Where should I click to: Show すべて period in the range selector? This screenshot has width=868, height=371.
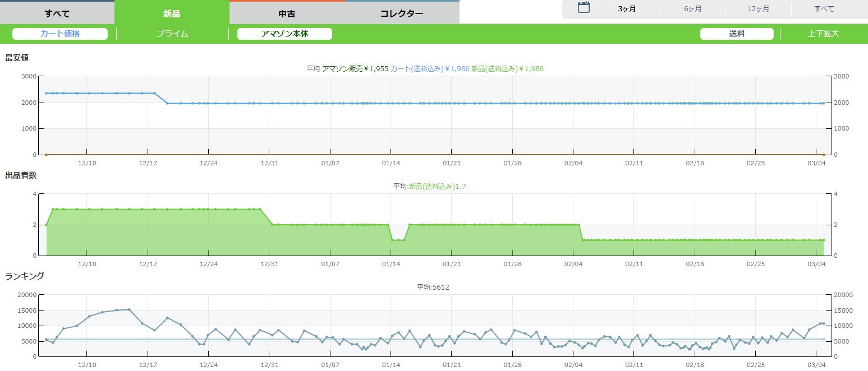(x=824, y=9)
